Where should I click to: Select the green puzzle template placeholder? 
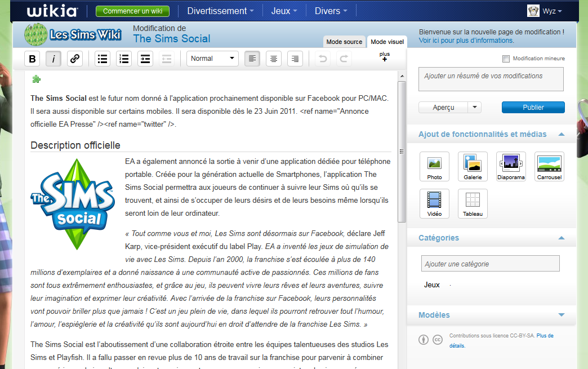[x=37, y=79]
